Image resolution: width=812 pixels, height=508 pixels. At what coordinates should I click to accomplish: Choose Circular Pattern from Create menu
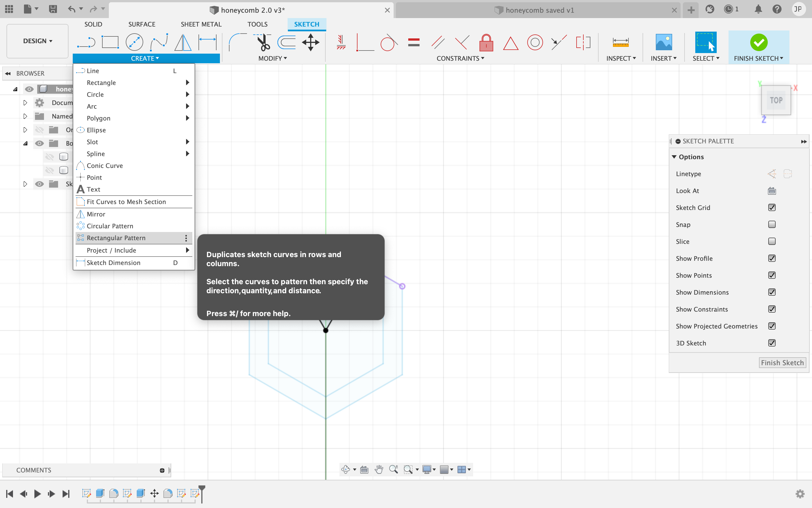[134, 226]
